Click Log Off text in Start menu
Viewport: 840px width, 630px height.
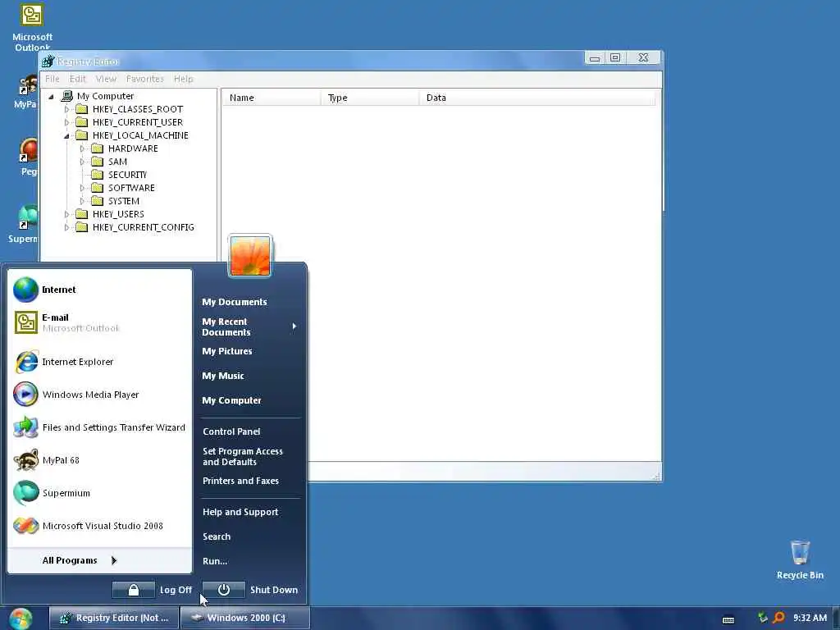[176, 590]
